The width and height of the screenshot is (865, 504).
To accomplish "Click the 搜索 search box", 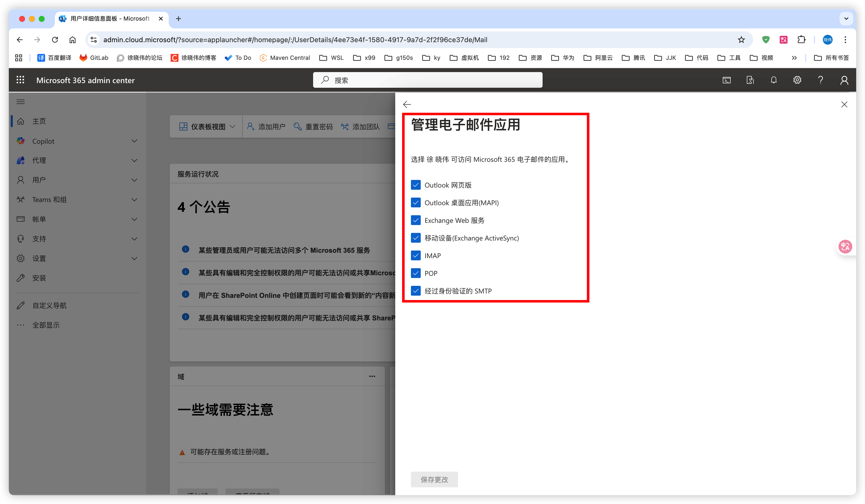I will [427, 80].
